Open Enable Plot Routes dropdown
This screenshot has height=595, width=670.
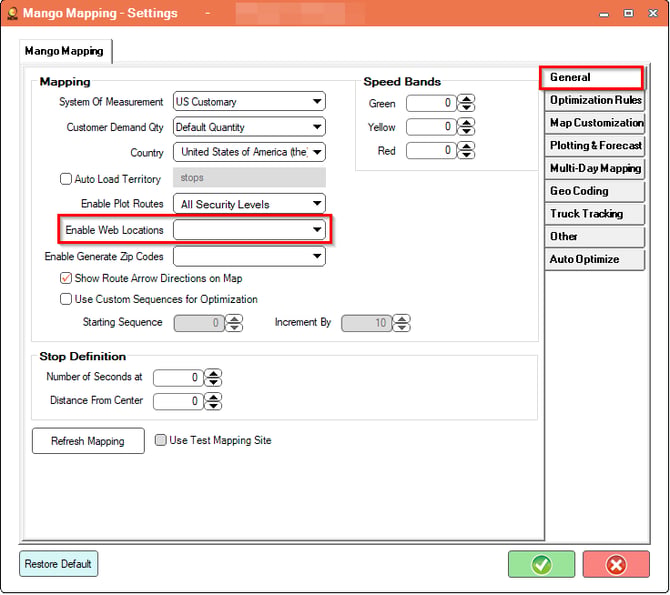point(249,204)
